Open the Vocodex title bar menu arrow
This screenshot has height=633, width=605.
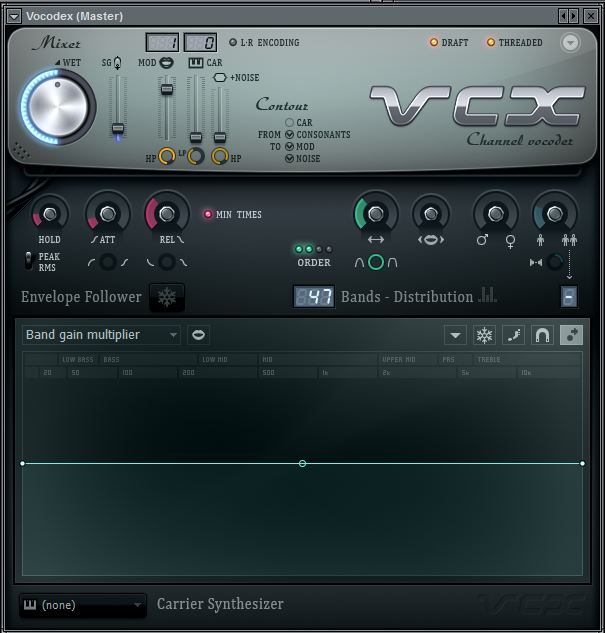point(14,16)
